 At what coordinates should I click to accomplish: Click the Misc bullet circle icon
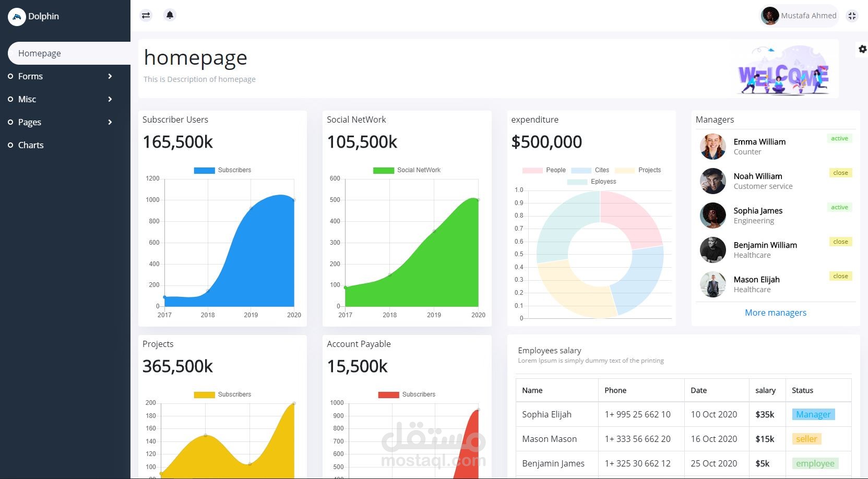point(10,99)
